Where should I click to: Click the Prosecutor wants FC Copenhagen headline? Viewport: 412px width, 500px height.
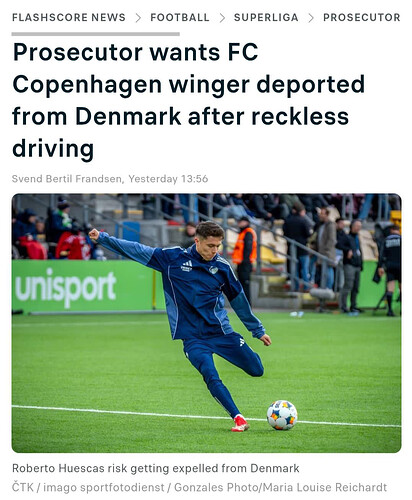pyautogui.click(x=189, y=100)
